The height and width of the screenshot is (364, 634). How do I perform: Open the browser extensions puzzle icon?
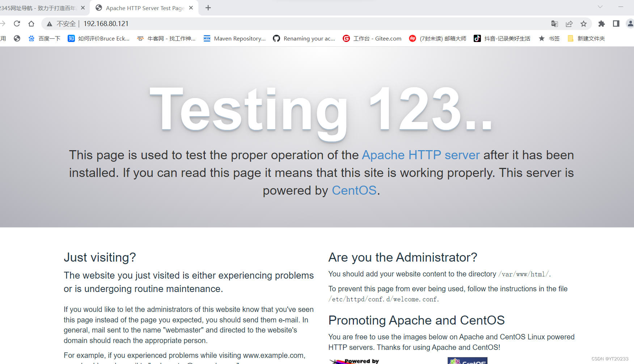click(601, 24)
